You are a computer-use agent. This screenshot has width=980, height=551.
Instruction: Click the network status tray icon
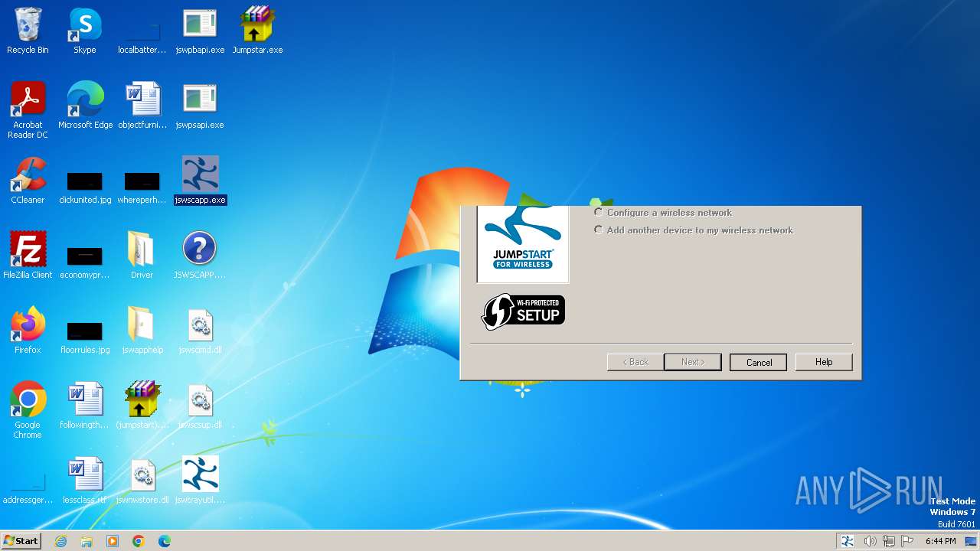889,541
